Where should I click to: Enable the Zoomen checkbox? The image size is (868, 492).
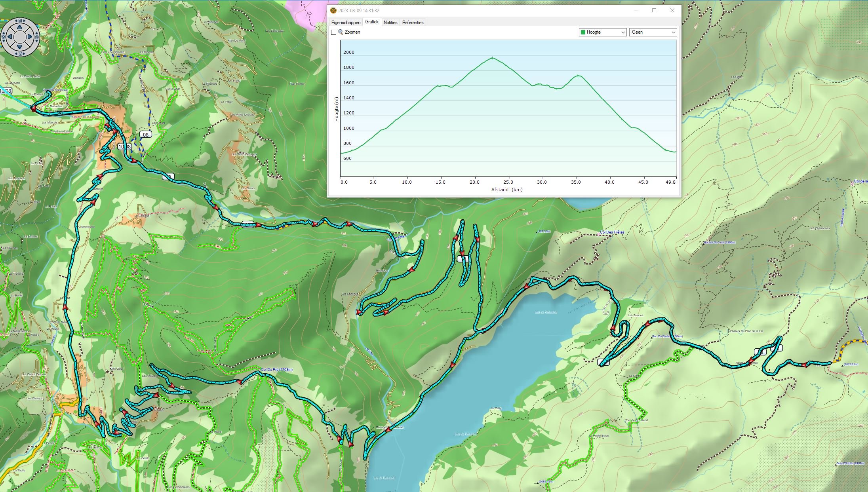point(334,32)
